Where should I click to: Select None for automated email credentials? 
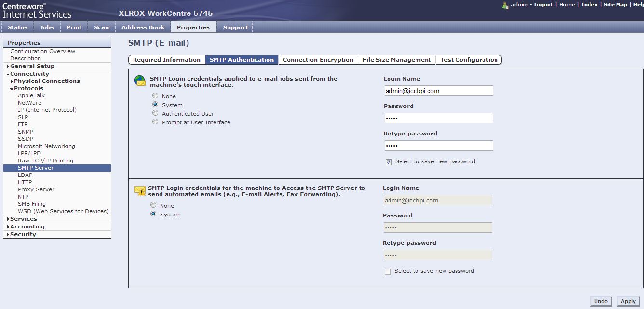pos(153,205)
